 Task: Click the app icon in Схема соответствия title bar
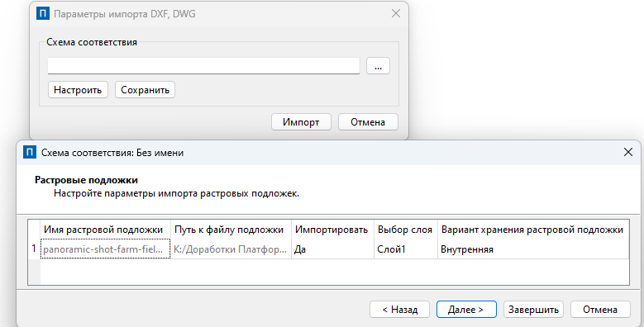[x=30, y=152]
